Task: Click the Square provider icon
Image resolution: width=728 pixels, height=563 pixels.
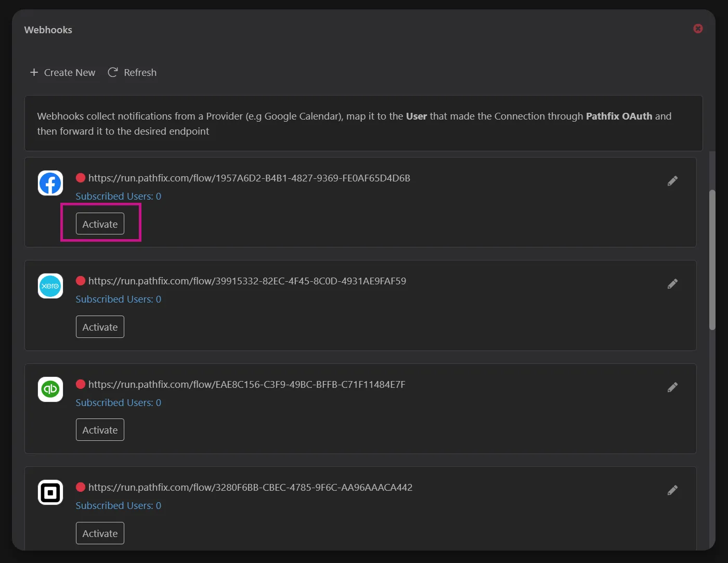Action: (x=50, y=492)
